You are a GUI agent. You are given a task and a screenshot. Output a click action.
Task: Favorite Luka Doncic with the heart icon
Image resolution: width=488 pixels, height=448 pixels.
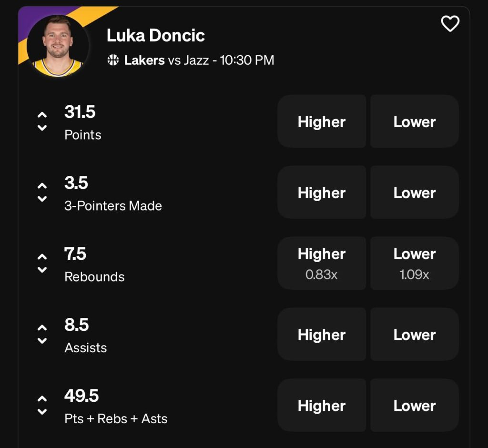(450, 23)
